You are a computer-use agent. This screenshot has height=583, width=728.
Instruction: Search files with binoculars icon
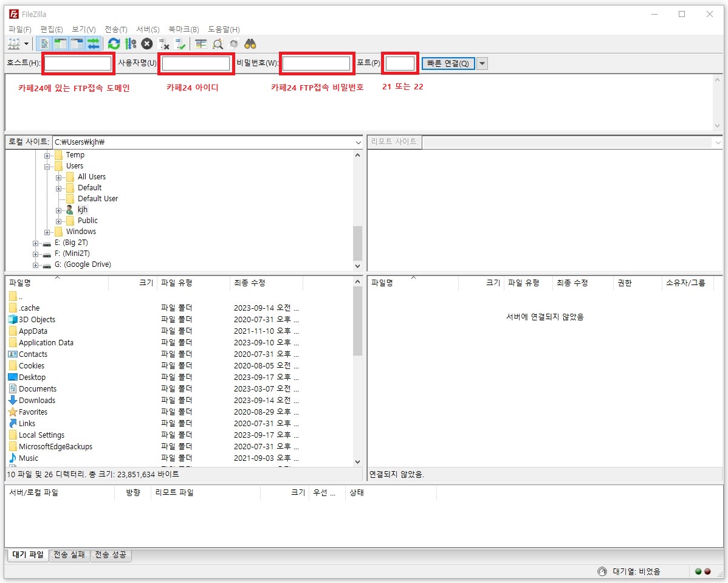(250, 44)
